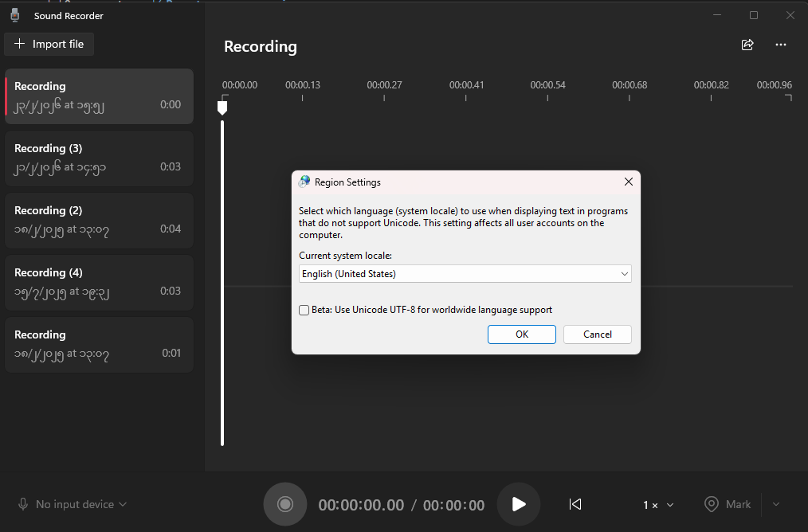This screenshot has width=808, height=532.
Task: Confirm Region Settings with OK
Action: click(x=521, y=334)
